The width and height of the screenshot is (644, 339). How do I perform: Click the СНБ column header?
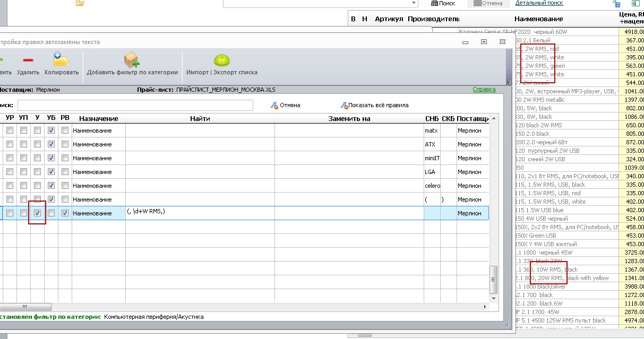[432, 118]
